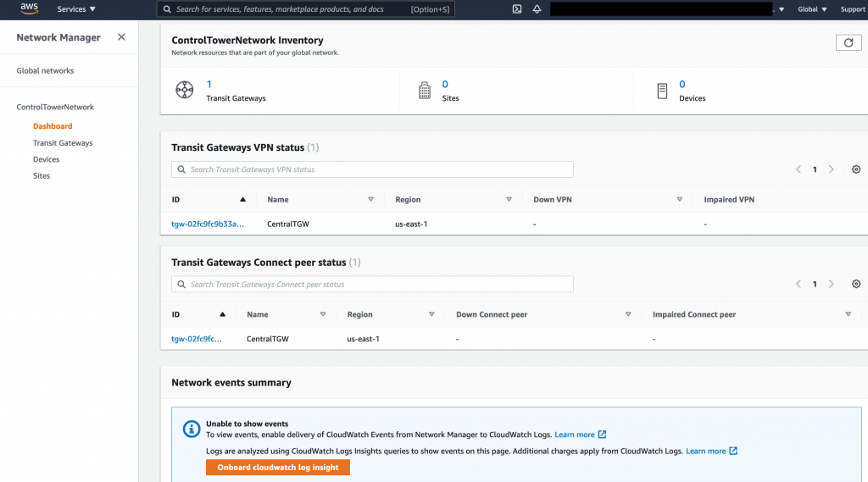Click page number 1 in VPN status
The width and height of the screenshot is (868, 482).
point(815,169)
